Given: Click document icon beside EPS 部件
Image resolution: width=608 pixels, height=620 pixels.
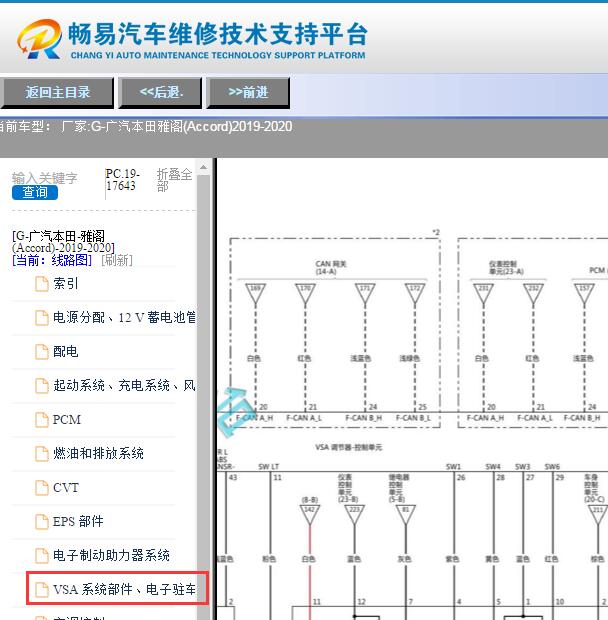Looking at the screenshot, I should (42, 522).
